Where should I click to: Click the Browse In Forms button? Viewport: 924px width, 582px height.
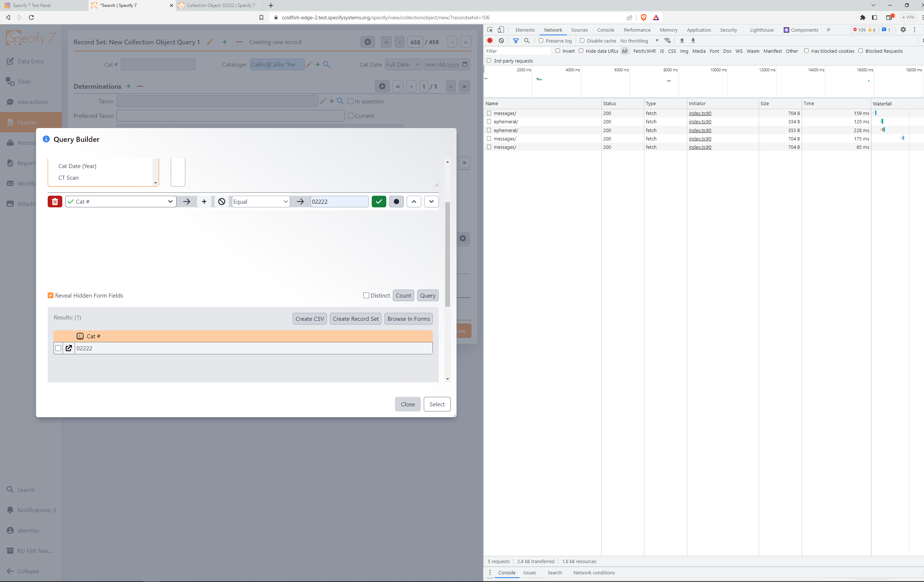[408, 319]
